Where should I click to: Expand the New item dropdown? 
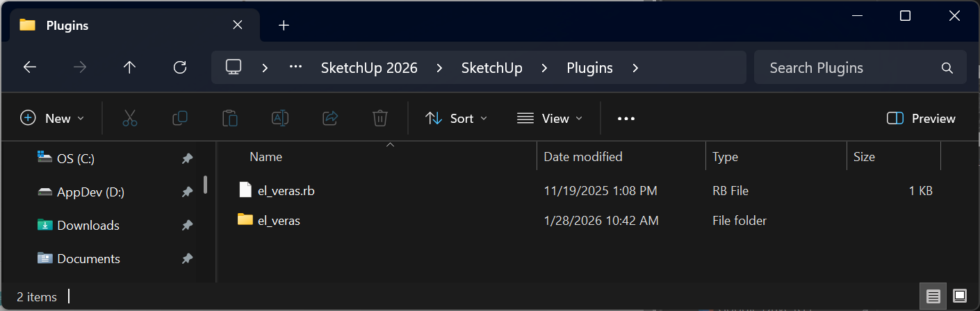(52, 118)
